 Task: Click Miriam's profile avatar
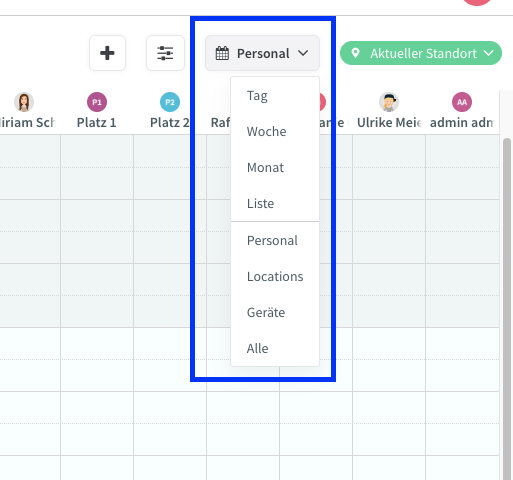point(24,102)
